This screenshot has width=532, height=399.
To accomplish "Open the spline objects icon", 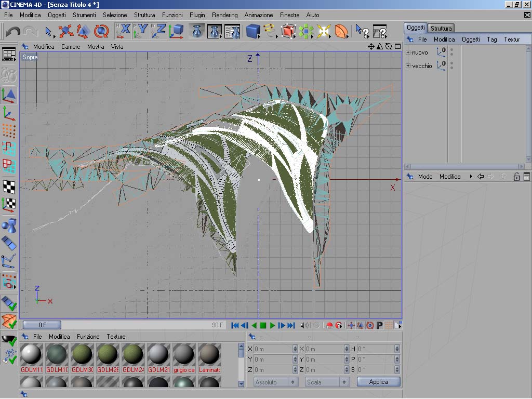I will click(270, 31).
